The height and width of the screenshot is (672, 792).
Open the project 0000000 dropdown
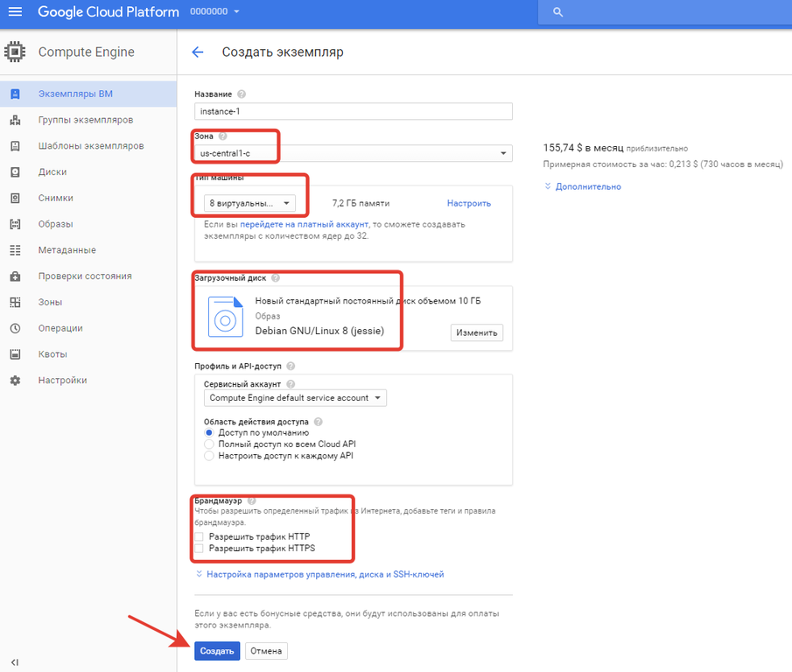pyautogui.click(x=214, y=11)
